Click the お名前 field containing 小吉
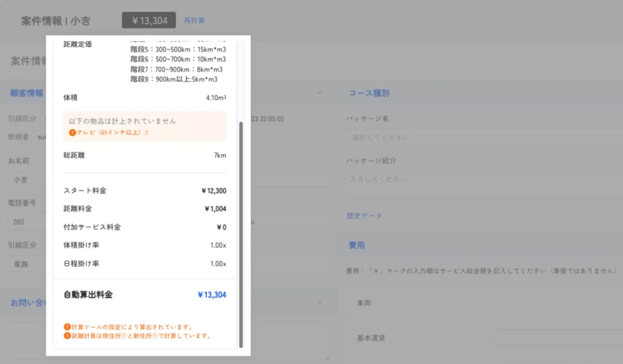623x364 pixels. coord(27,179)
